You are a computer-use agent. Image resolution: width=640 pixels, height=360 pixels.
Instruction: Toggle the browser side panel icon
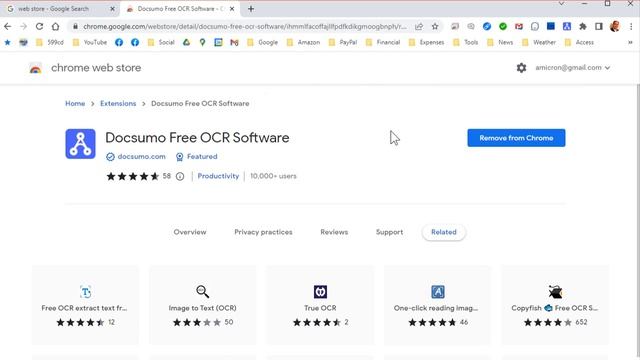tap(599, 27)
